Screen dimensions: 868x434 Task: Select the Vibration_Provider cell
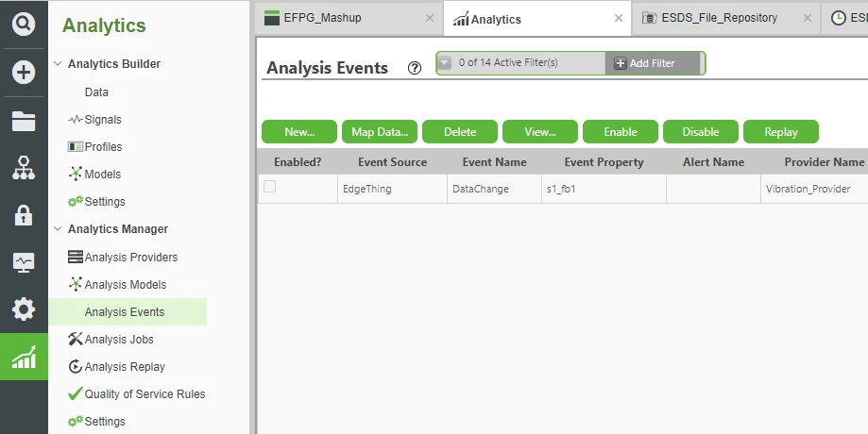[x=814, y=189]
